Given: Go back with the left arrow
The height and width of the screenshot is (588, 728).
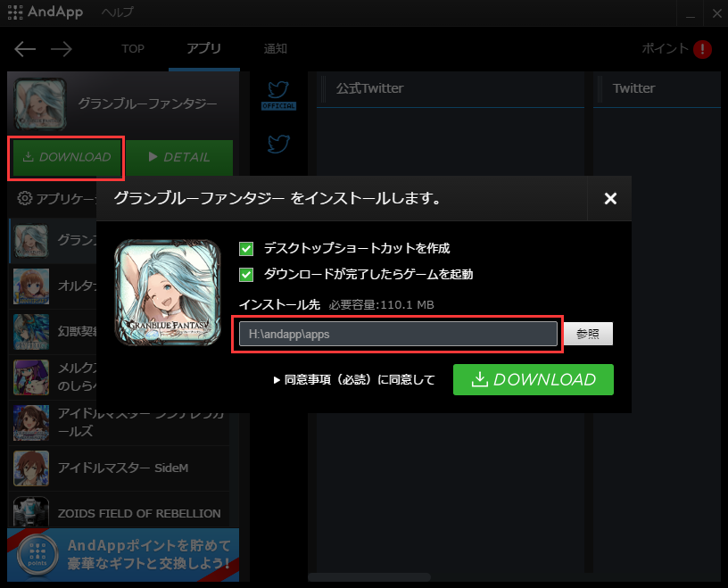Looking at the screenshot, I should pyautogui.click(x=25, y=49).
